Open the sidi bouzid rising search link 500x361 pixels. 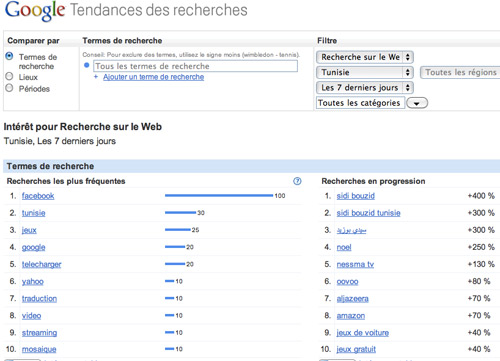356,196
